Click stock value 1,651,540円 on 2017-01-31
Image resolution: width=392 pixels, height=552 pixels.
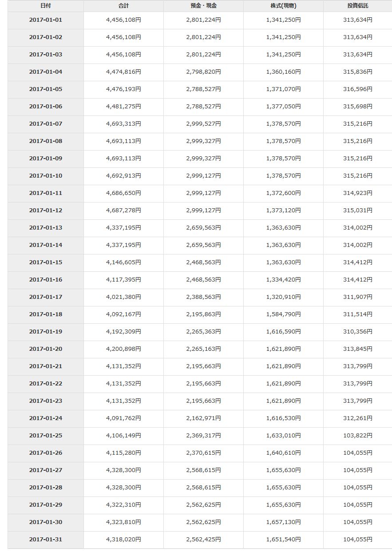(283, 540)
